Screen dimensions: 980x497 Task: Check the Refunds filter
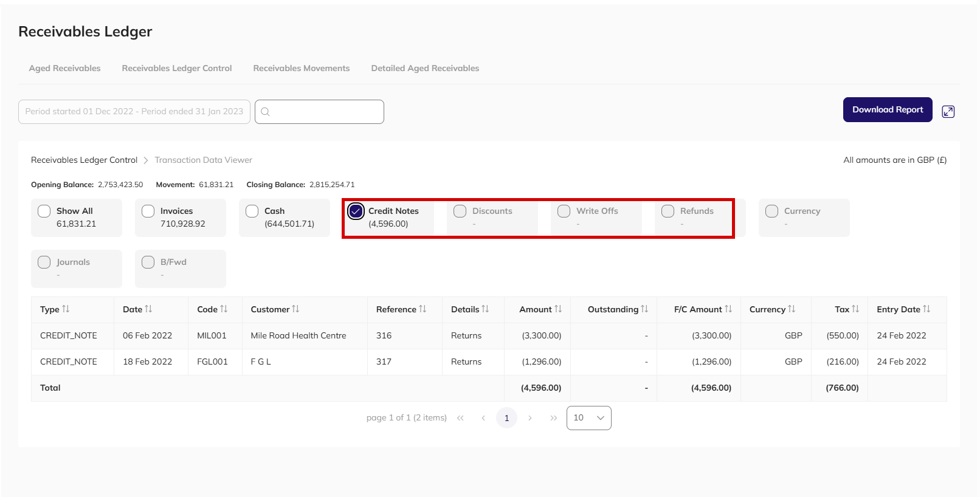(x=668, y=211)
